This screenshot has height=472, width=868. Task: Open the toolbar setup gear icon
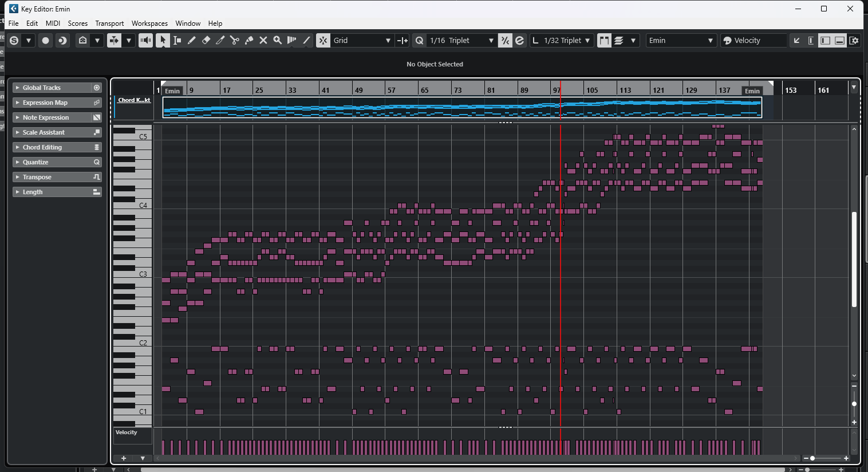[x=854, y=40]
